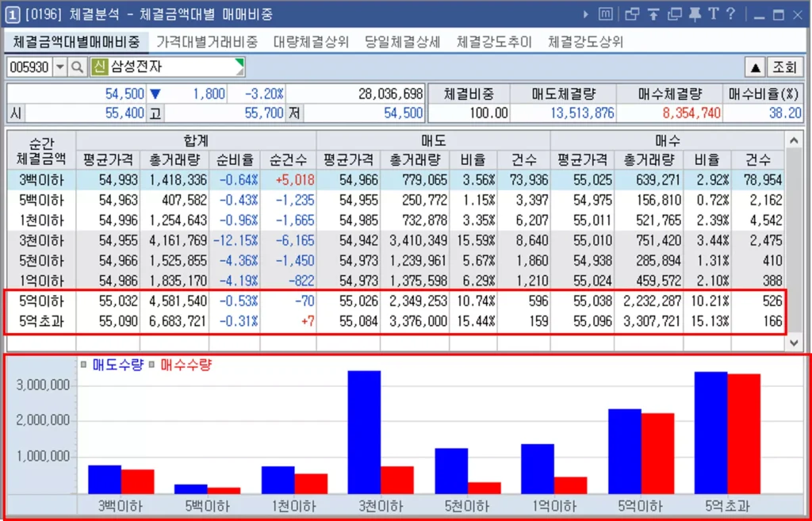Click the current price 54,500 at top
Screen dimensions: 812x521
point(124,94)
